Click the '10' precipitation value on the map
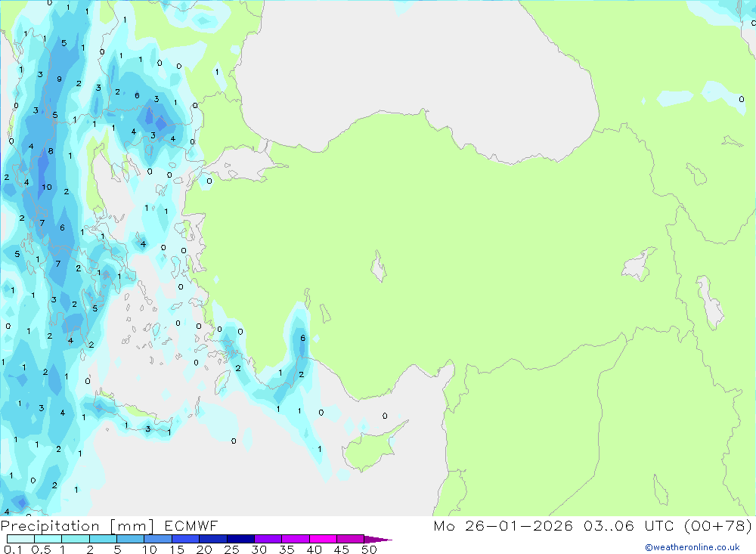This screenshot has height=554, width=756. tap(47, 187)
